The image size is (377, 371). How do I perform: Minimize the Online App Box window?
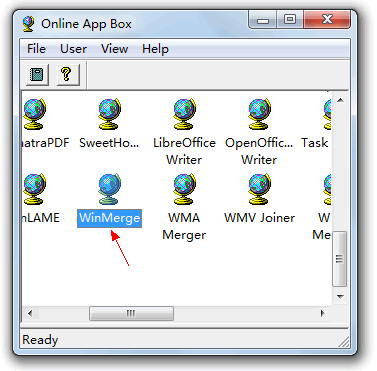(263, 20)
